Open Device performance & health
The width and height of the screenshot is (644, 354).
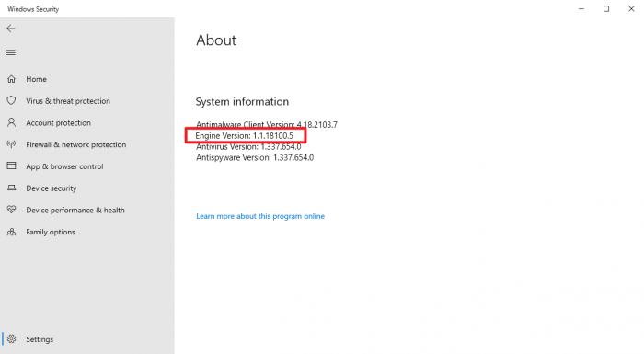click(x=75, y=210)
